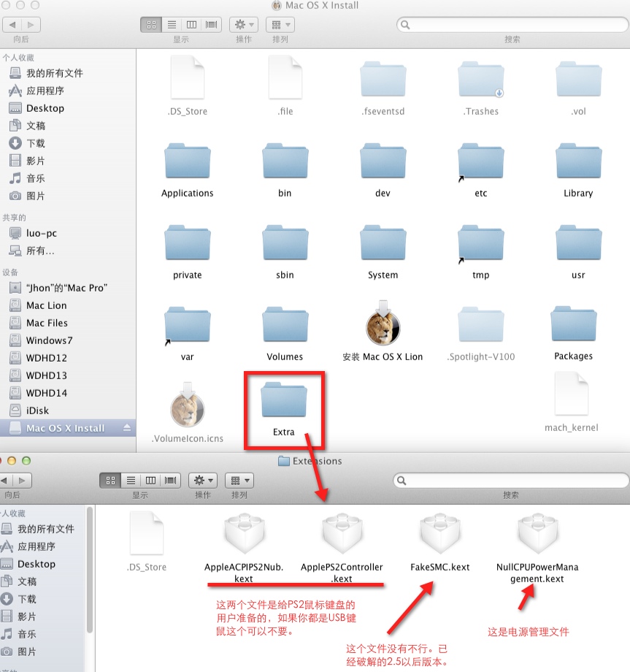Click the Extensions window sidebar scrollbar
The width and height of the screenshot is (630, 672).
(x=90, y=570)
